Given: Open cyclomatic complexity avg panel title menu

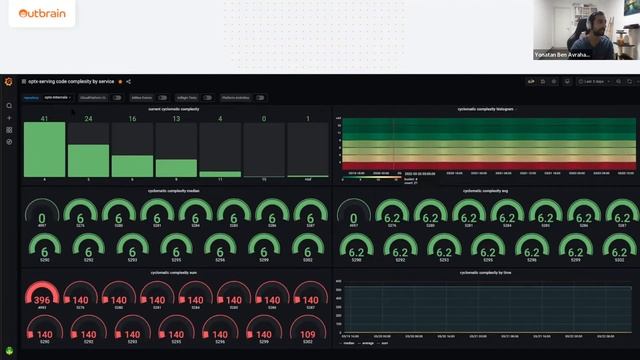Looking at the screenshot, I should pyautogui.click(x=485, y=191).
